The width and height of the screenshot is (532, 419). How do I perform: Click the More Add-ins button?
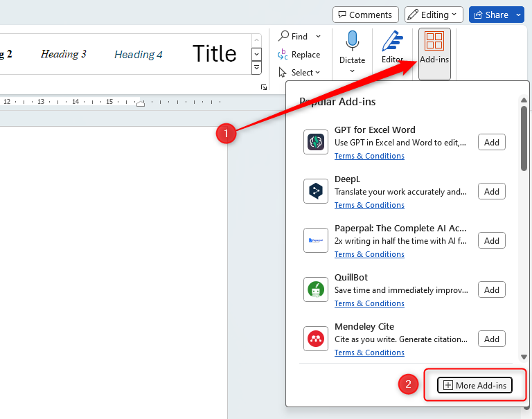coord(475,385)
